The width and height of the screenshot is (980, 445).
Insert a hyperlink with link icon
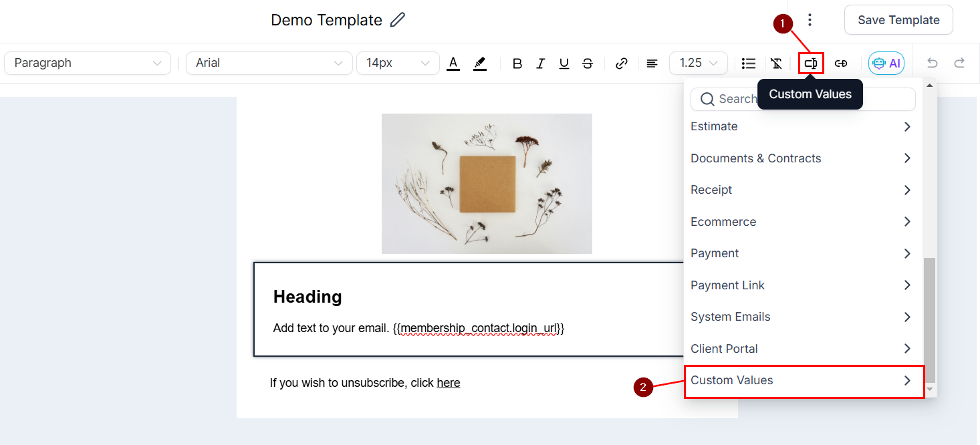622,63
